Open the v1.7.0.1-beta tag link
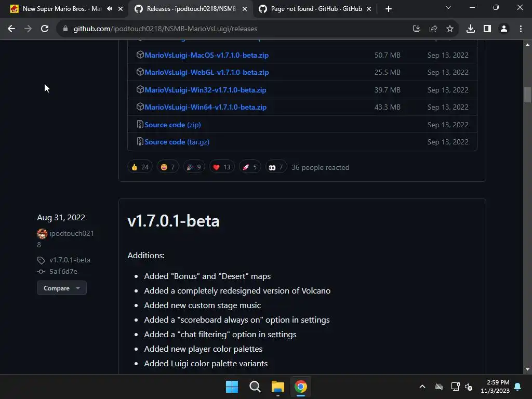 [70, 260]
